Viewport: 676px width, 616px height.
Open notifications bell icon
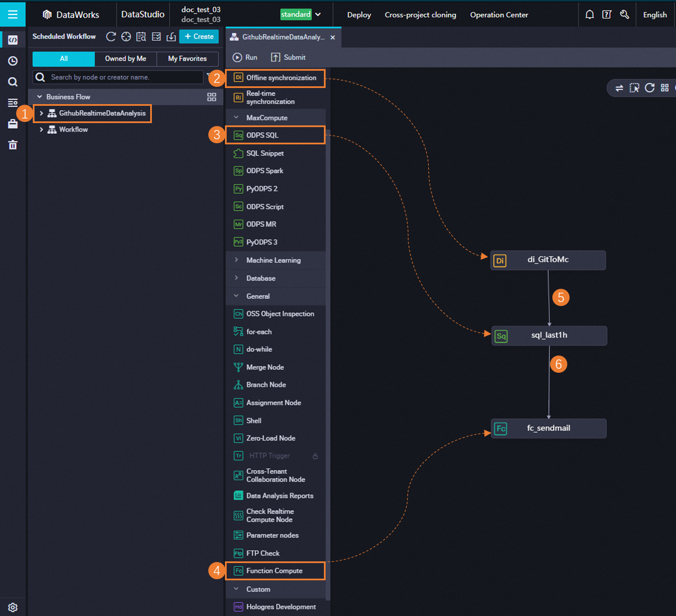[x=589, y=14]
